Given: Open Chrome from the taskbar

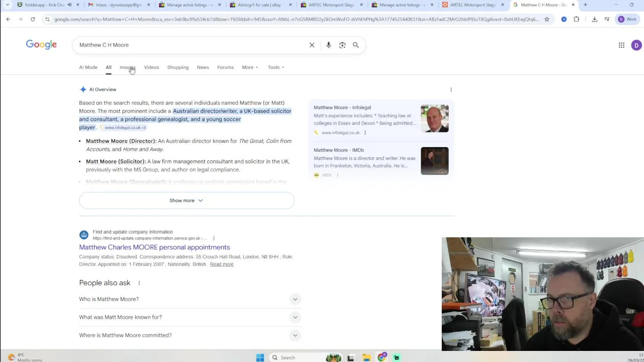Looking at the screenshot, I should point(382,357).
